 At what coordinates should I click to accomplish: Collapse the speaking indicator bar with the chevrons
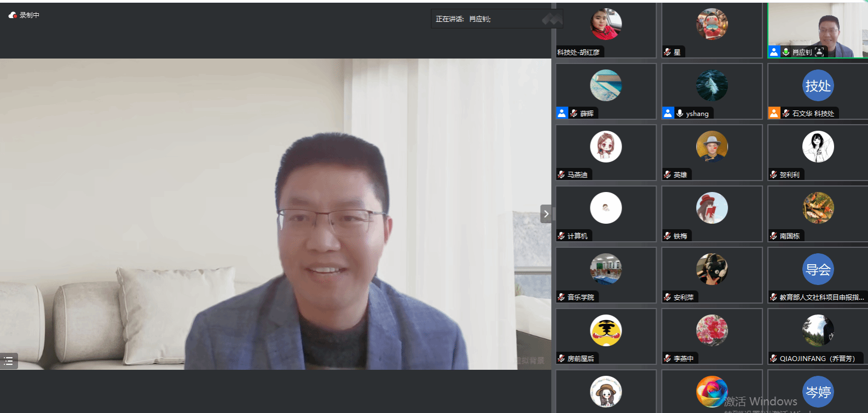(x=552, y=20)
